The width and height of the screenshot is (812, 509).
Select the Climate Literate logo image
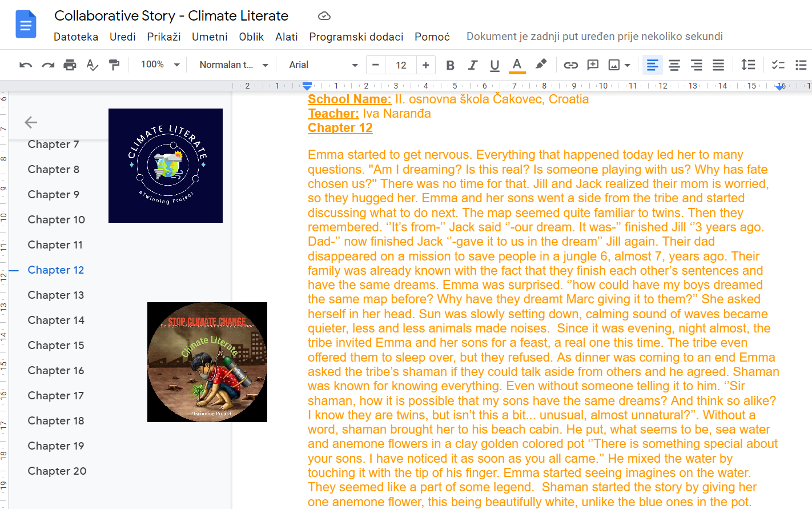166,166
